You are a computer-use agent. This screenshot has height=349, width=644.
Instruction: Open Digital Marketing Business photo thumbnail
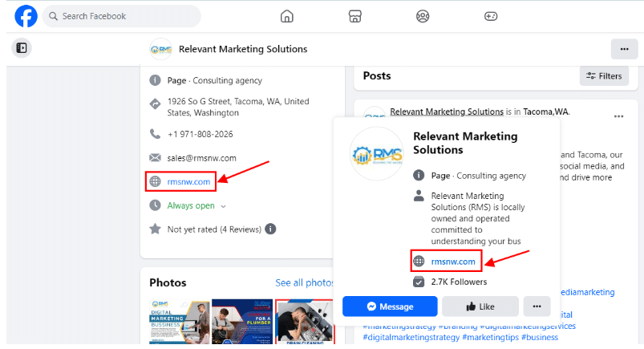point(180,322)
